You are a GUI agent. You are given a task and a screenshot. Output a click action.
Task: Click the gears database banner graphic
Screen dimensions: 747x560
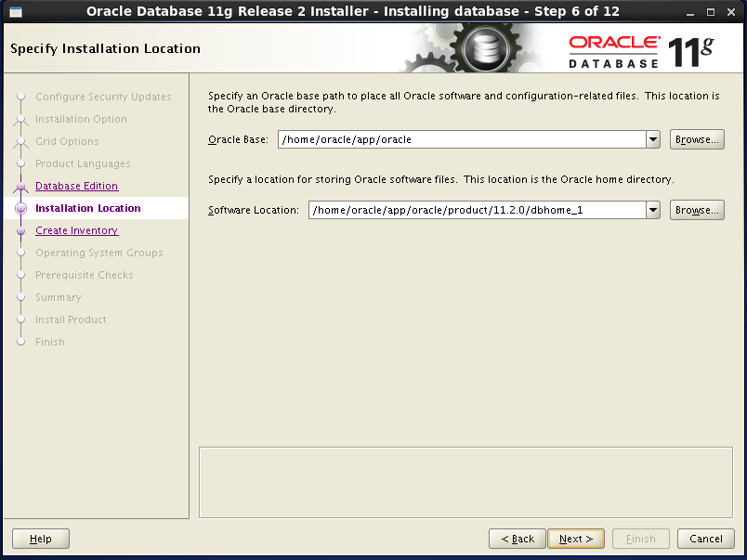(474, 48)
